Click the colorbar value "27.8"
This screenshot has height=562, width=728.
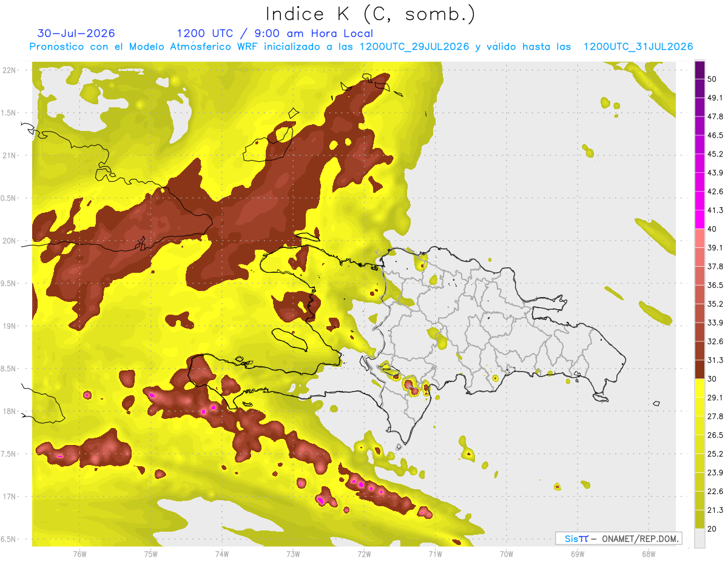click(715, 416)
